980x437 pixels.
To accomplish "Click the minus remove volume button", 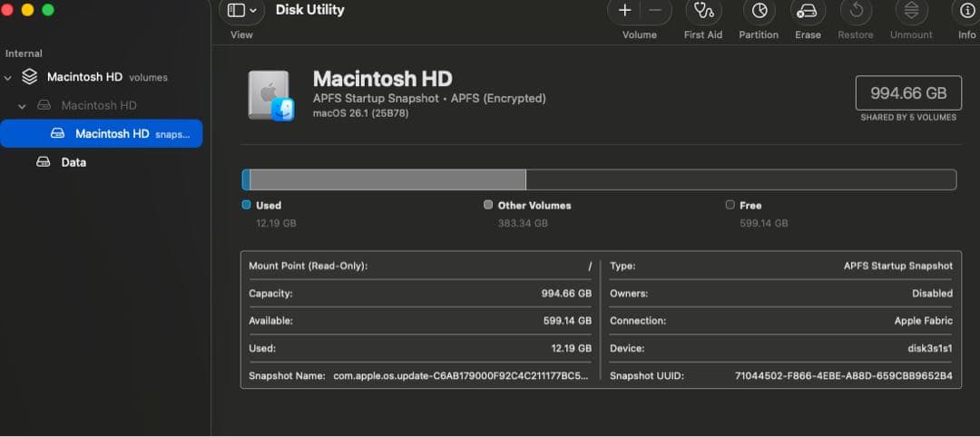I will [x=655, y=11].
